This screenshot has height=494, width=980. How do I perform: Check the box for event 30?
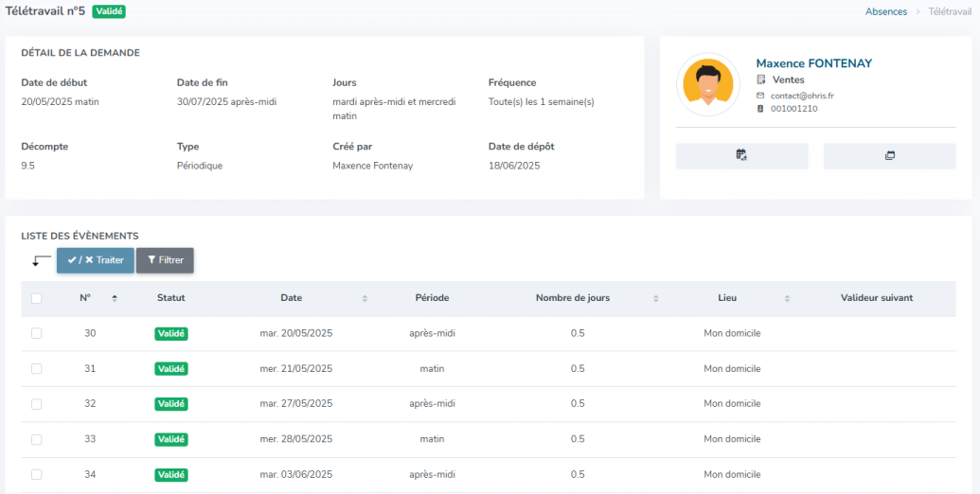click(x=36, y=333)
